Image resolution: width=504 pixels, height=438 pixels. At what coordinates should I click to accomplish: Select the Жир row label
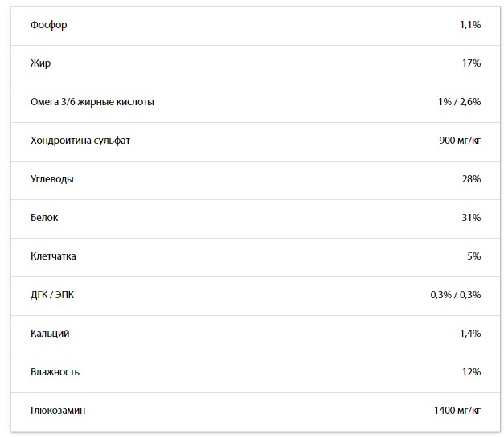tap(40, 63)
